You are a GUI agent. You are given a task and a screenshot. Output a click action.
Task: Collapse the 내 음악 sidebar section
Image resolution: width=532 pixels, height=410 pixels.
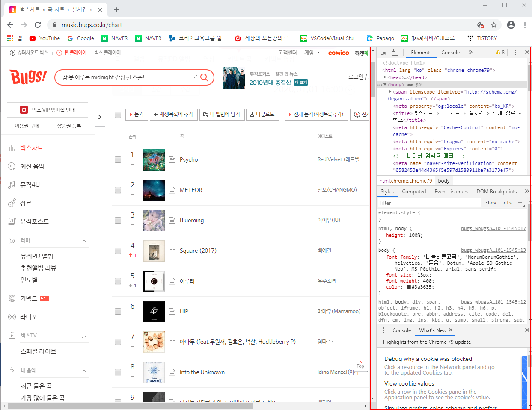pos(84,371)
